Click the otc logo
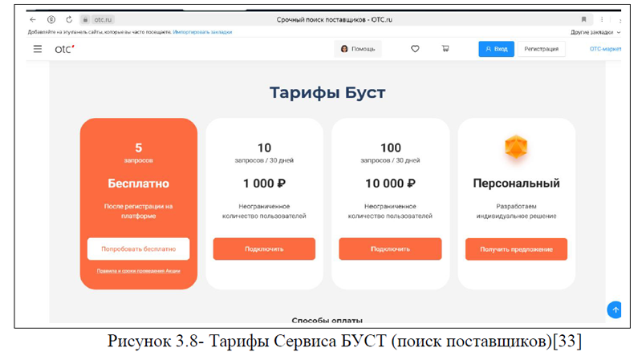This screenshot has width=642, height=364. tap(64, 49)
